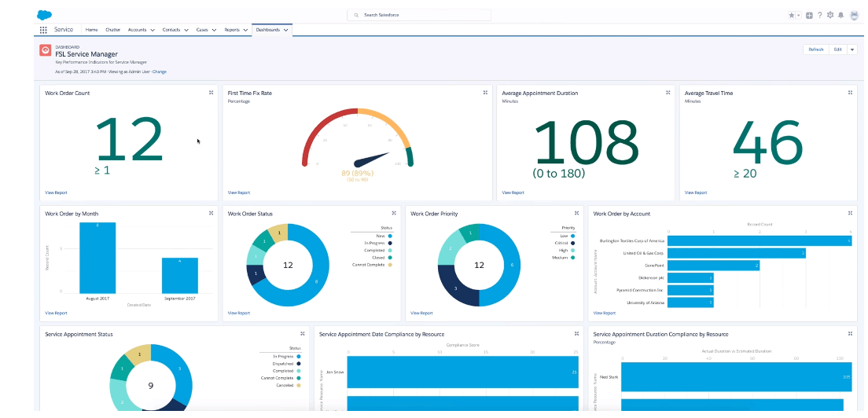
Task: Click the Jon Snow bar in Date Compliance
Action: (x=463, y=372)
